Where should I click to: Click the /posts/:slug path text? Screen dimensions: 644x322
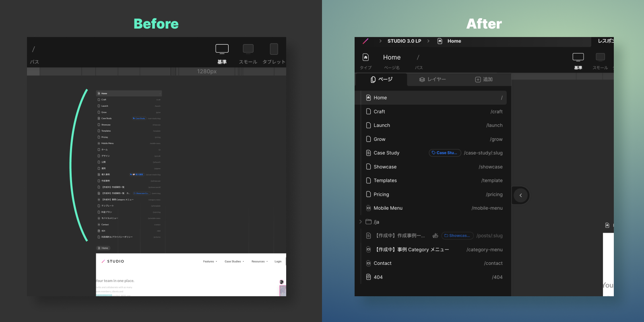coord(489,235)
